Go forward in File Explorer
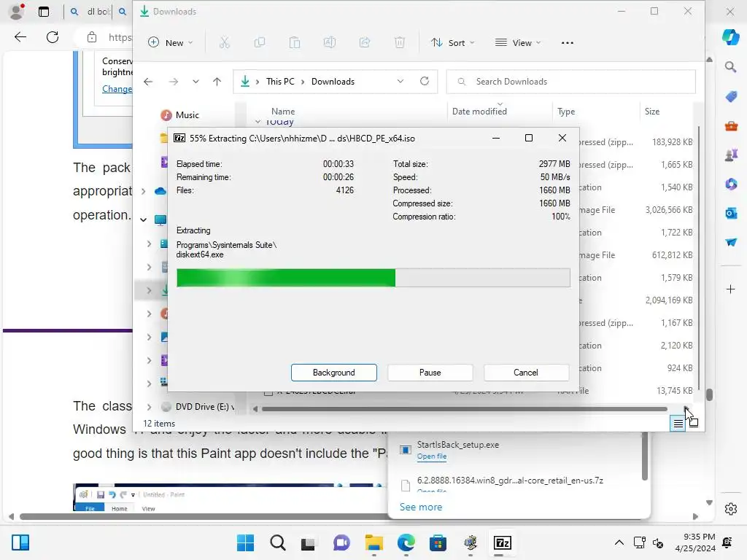The height and width of the screenshot is (560, 747). click(x=174, y=82)
